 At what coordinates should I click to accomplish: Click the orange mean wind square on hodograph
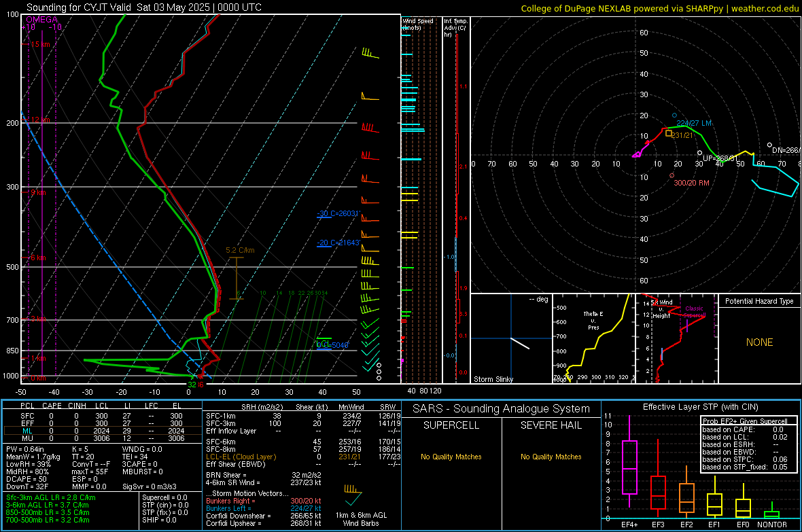pos(669,133)
